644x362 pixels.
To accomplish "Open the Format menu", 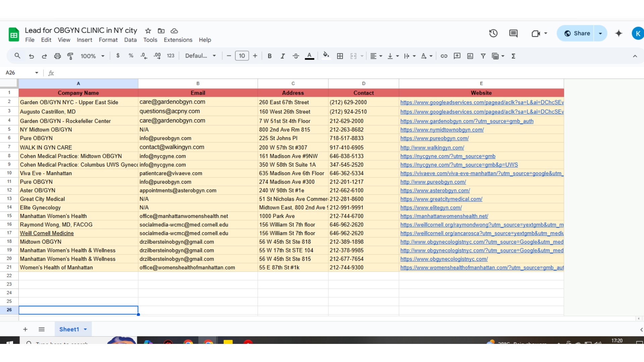I will point(108,40).
